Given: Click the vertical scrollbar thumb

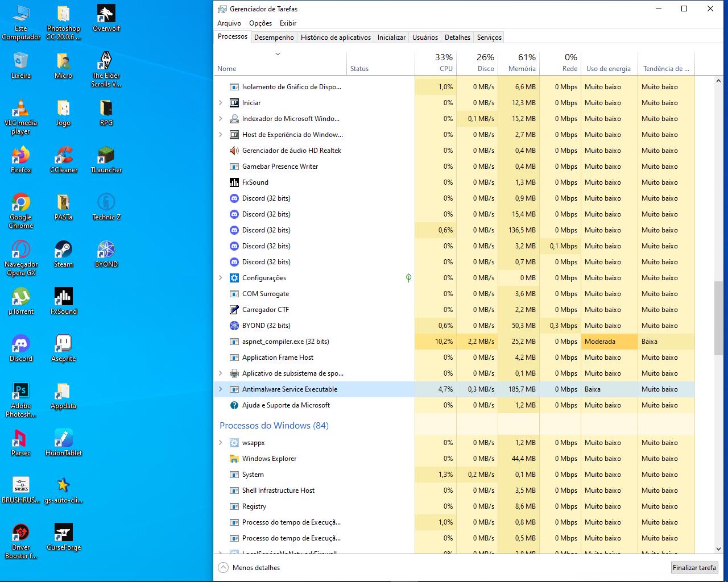Looking at the screenshot, I should (x=718, y=317).
